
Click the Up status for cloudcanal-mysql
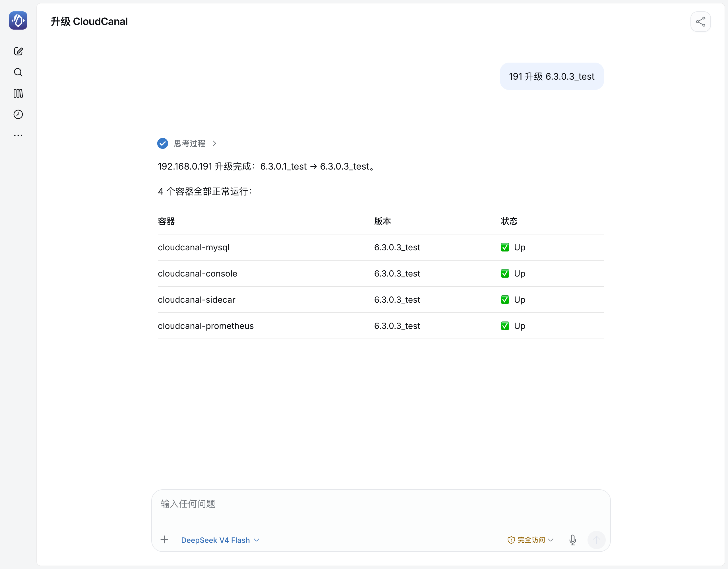(x=513, y=248)
